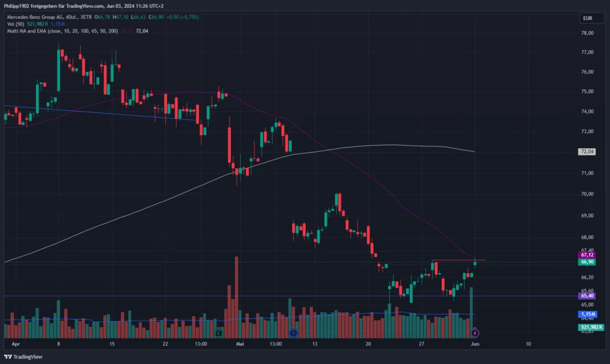Click the blue dividend 'D' event marker
610x364 pixels.
[293, 333]
